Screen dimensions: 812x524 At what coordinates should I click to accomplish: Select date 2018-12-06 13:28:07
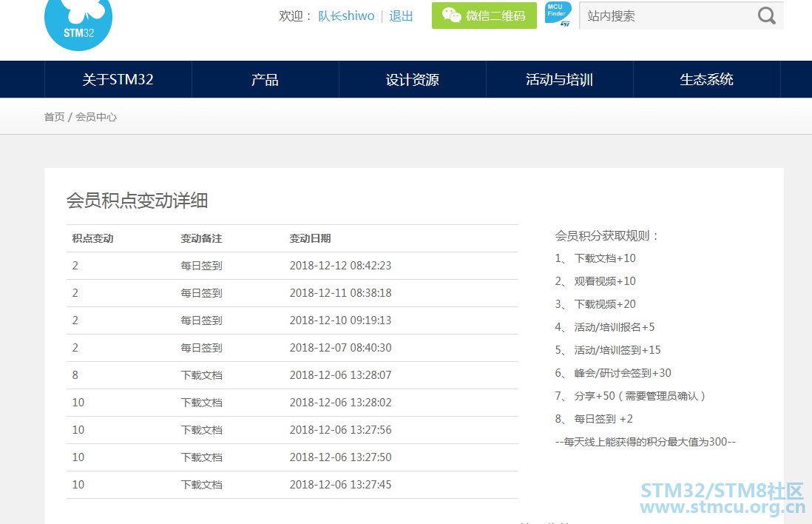point(340,375)
